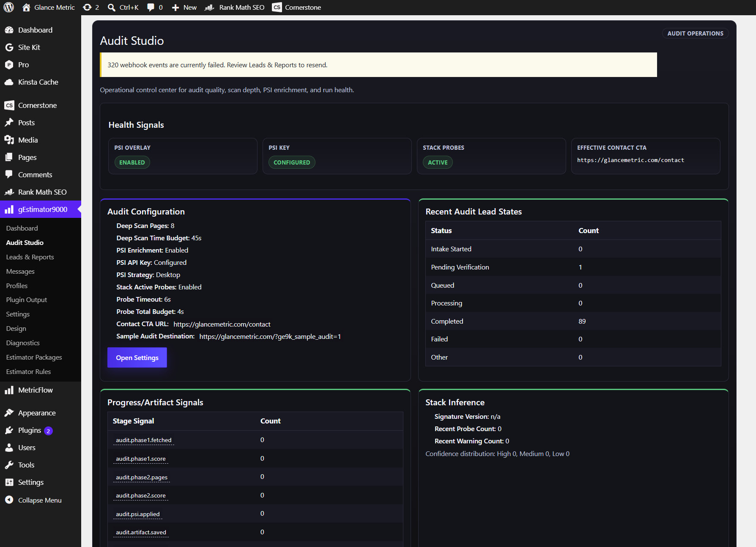
Task: Click the audit.phase1.score signal label
Action: (141, 459)
